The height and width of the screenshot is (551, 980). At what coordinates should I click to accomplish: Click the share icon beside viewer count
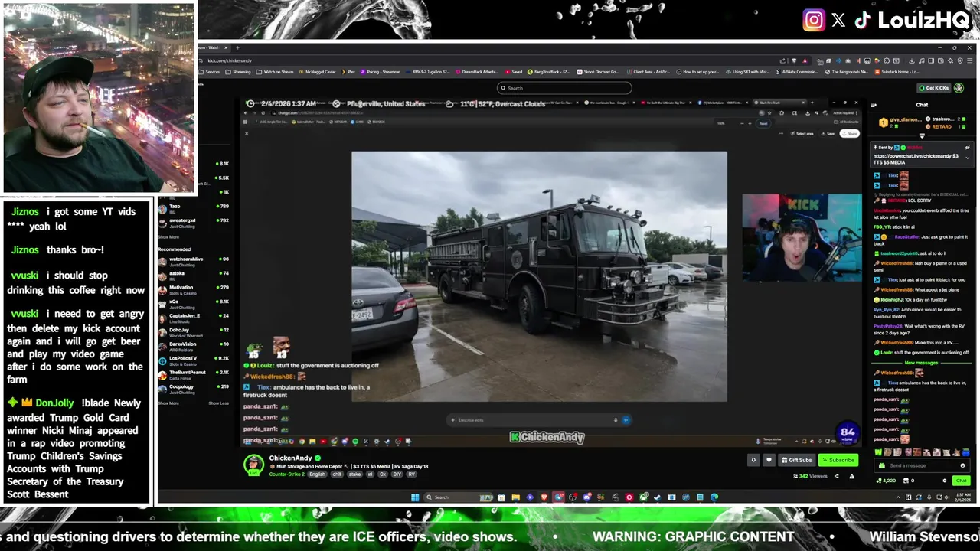pos(836,476)
